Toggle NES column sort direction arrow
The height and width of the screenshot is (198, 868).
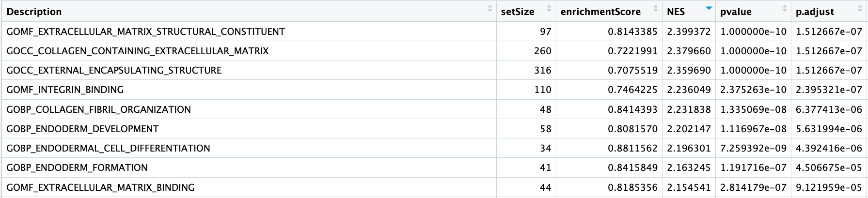[709, 9]
